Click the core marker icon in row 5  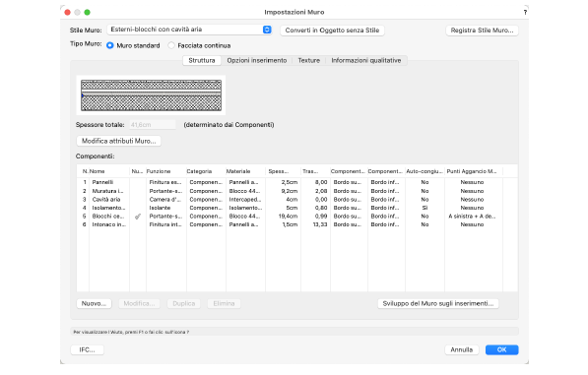138,217
